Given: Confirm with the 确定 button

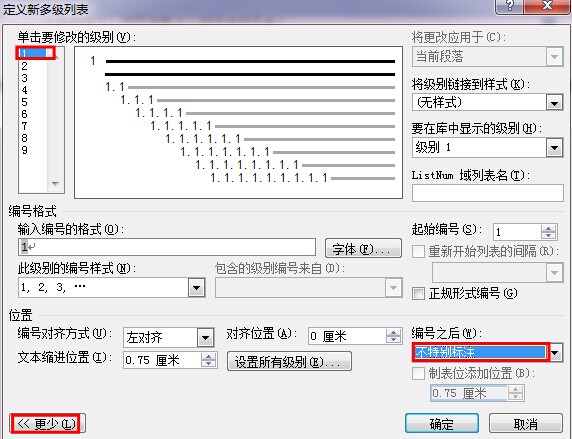Looking at the screenshot, I should [x=442, y=424].
